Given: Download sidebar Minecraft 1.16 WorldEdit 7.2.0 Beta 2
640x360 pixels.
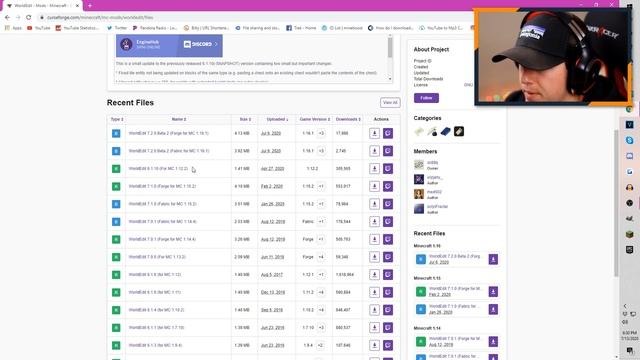Looking at the screenshot, I should 493,259.
